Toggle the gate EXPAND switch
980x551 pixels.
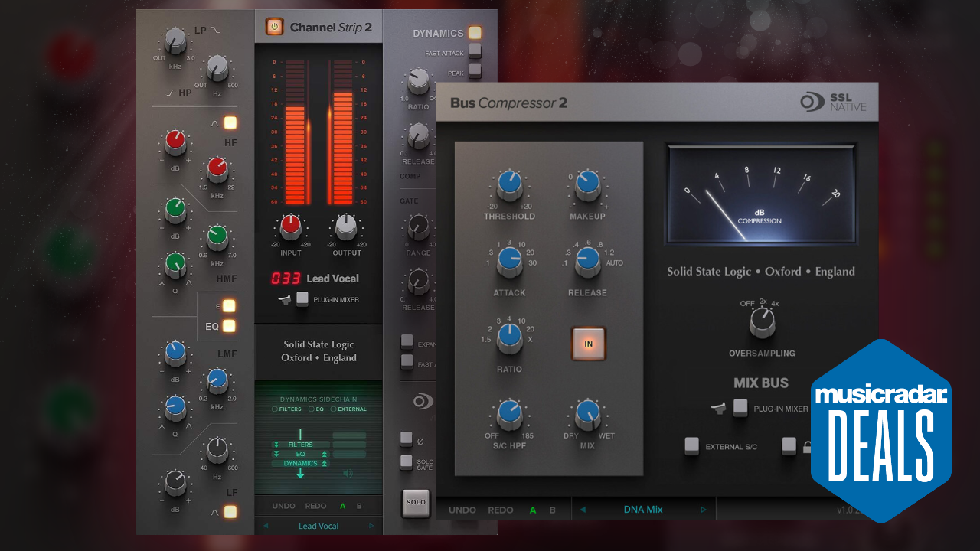pyautogui.click(x=407, y=343)
